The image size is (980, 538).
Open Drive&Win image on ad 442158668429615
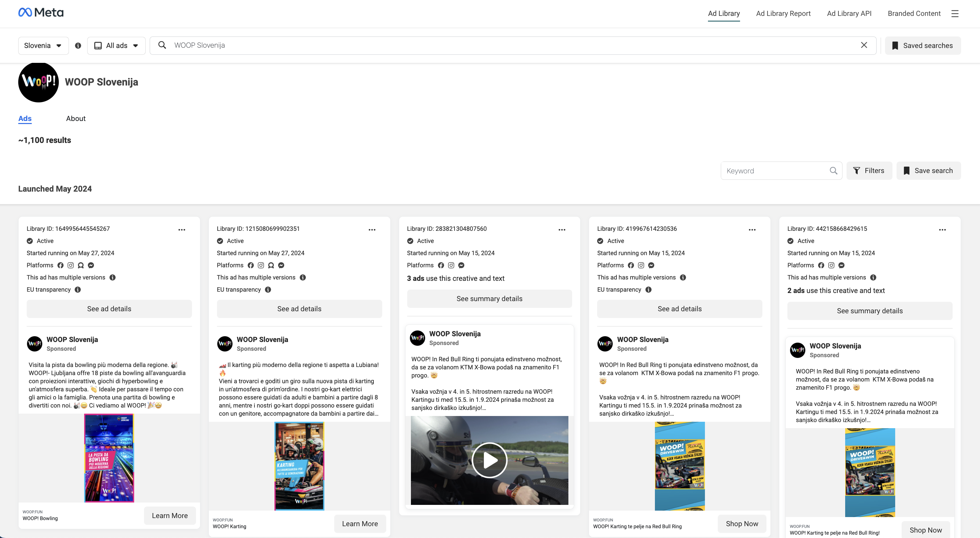pos(870,472)
